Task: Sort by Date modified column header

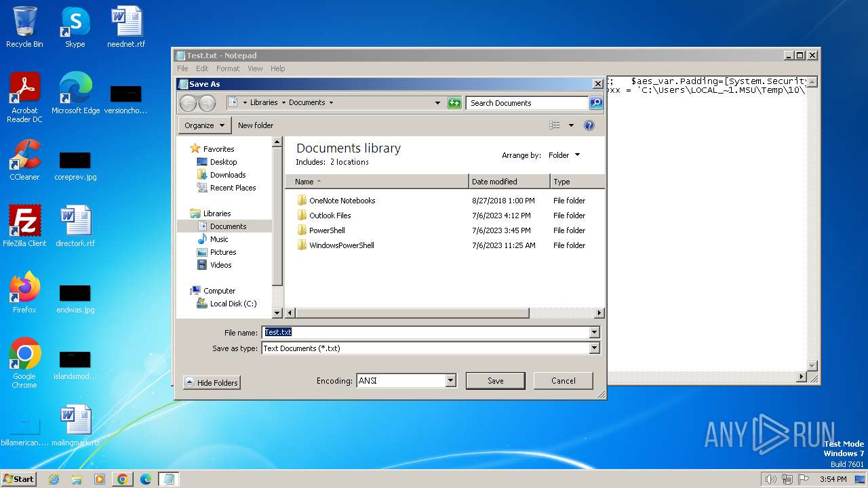Action: [509, 182]
